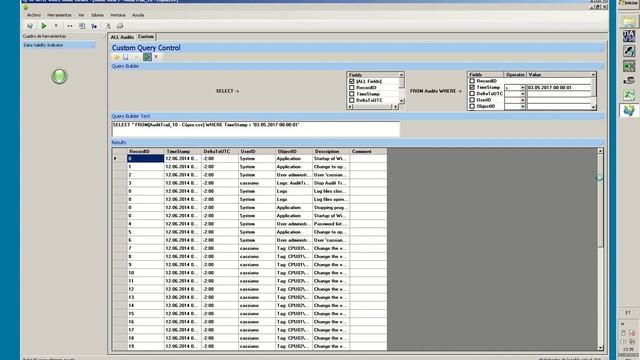Click scroll-right arrow of SELECT fields list
The height and width of the screenshot is (360, 640).
[395, 107]
